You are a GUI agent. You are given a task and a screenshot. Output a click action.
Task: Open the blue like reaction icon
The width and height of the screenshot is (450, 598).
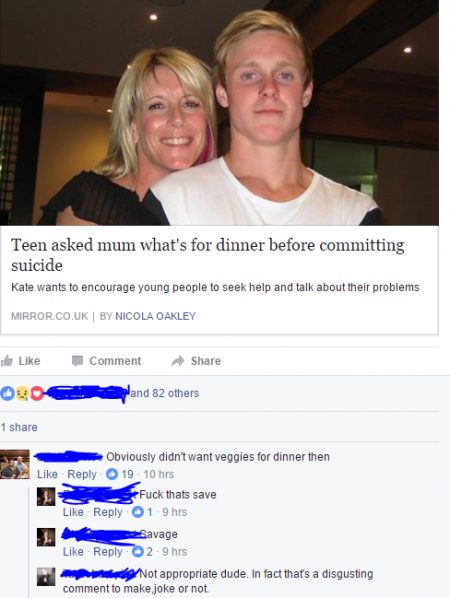pos(8,393)
